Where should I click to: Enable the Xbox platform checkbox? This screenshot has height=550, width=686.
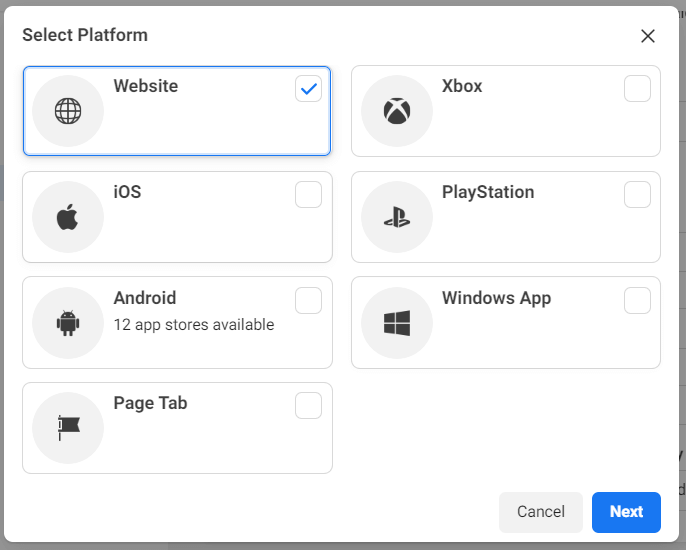click(x=637, y=89)
